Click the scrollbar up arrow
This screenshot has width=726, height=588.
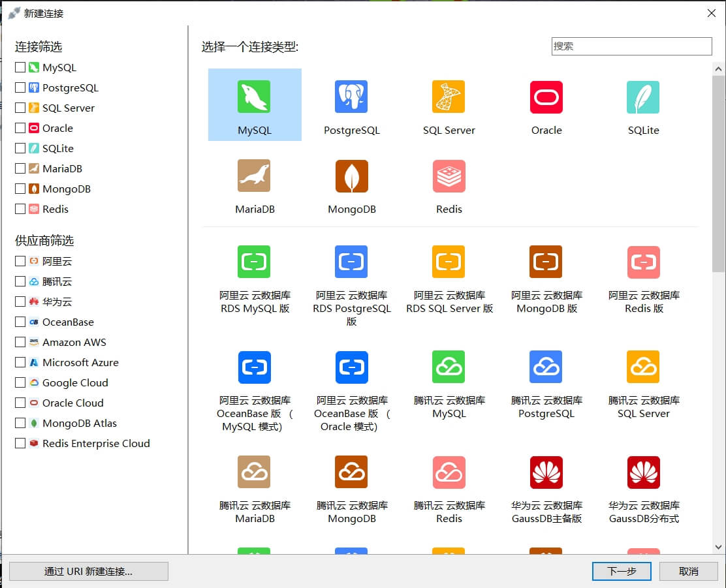click(x=718, y=69)
